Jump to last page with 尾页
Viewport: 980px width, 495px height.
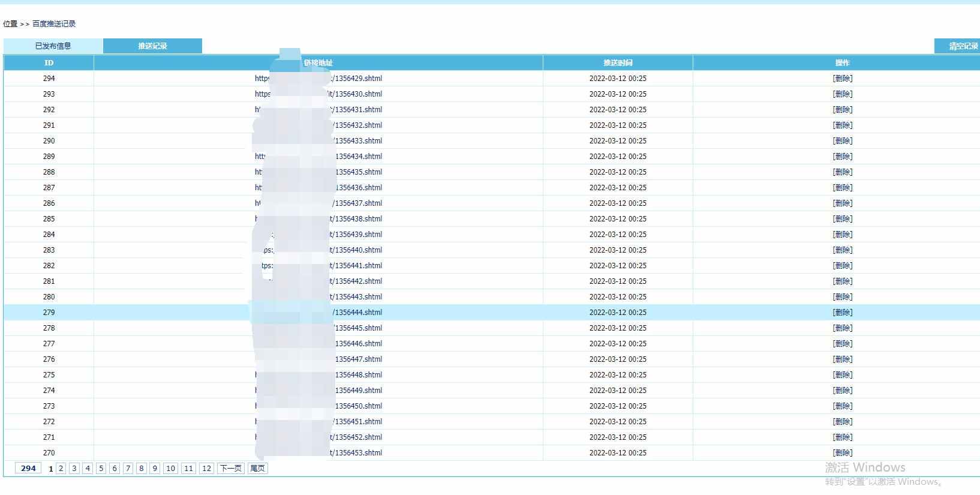click(x=257, y=469)
